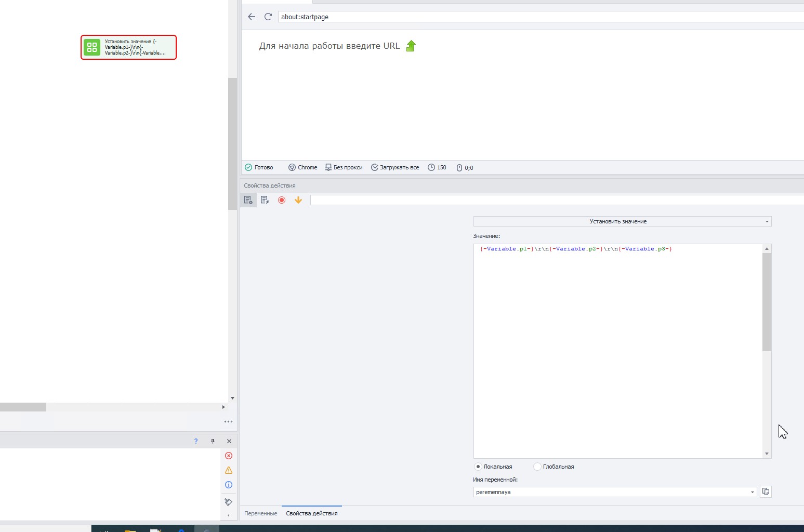Toggle warning messages filter in log
The height and width of the screenshot is (532, 804).
[x=229, y=470]
